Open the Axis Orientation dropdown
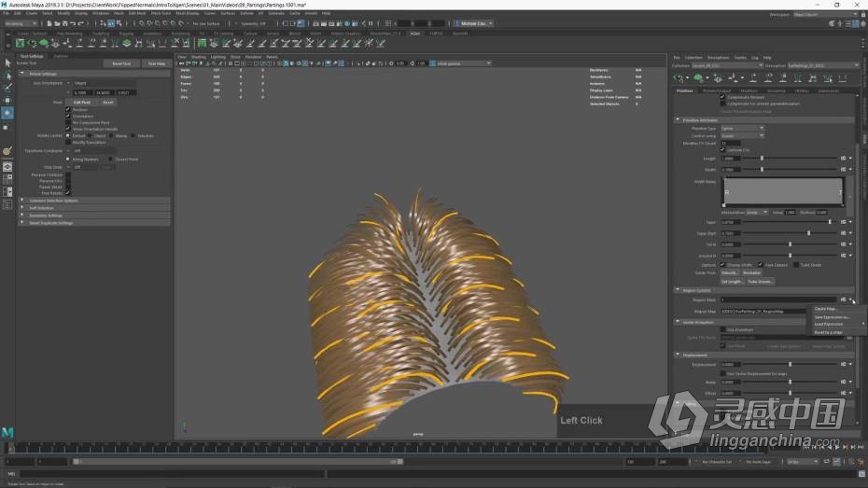The image size is (868, 488). [103, 83]
